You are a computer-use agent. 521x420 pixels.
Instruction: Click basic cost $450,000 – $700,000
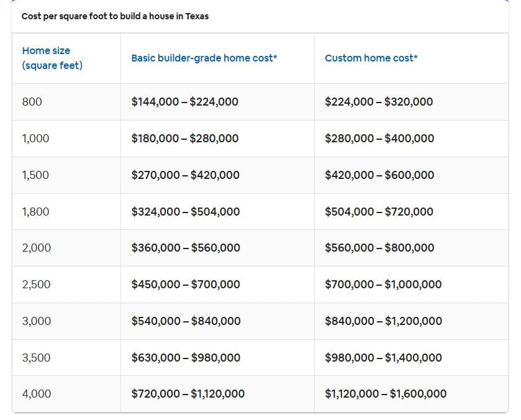(x=186, y=284)
